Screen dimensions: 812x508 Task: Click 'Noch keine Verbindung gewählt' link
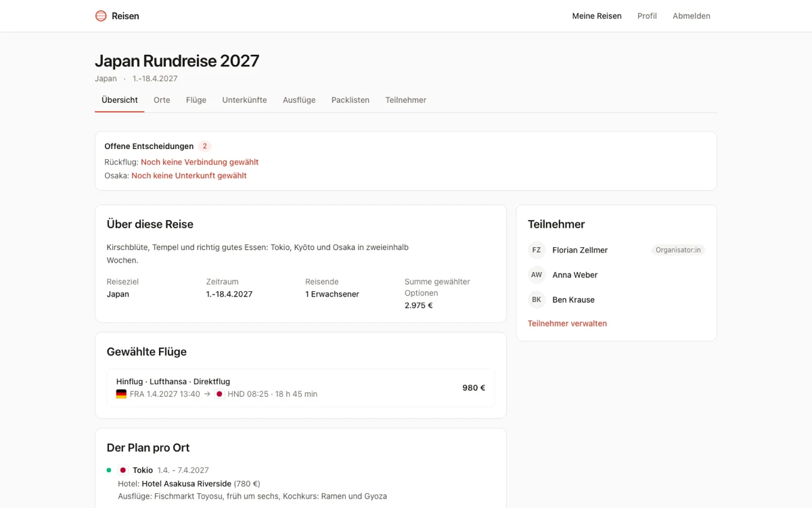click(x=200, y=162)
